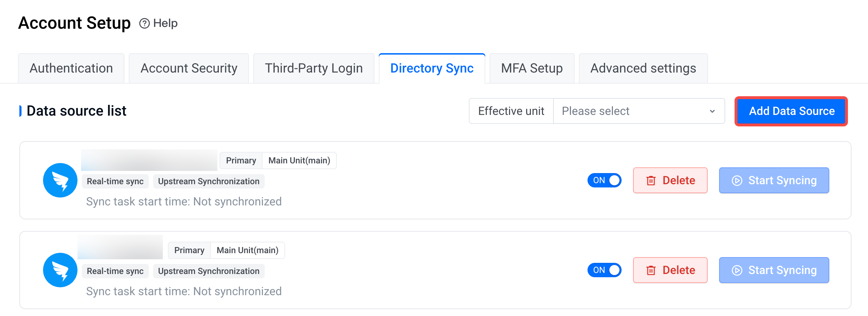The height and width of the screenshot is (316, 868).
Task: Click the second source Upstream Synchronization tag
Action: coord(208,271)
